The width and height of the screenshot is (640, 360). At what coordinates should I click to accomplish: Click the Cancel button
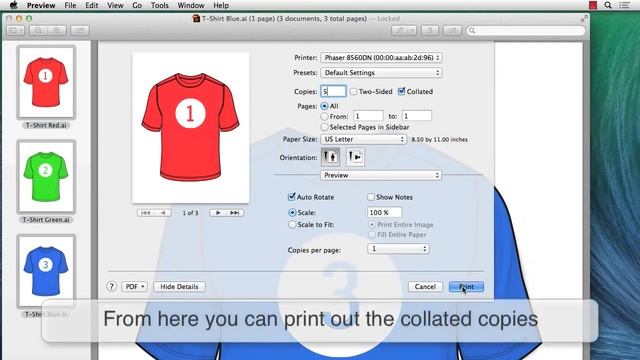pos(425,287)
